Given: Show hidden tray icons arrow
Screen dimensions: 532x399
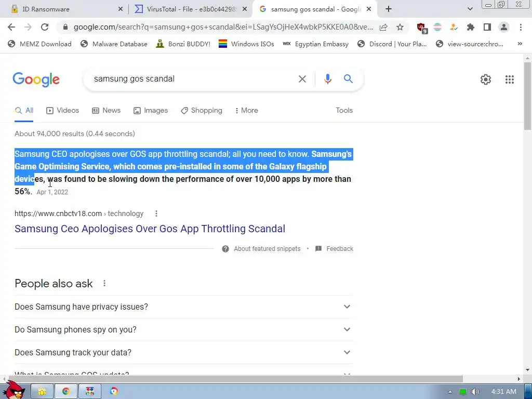Looking at the screenshot, I should (450, 392).
